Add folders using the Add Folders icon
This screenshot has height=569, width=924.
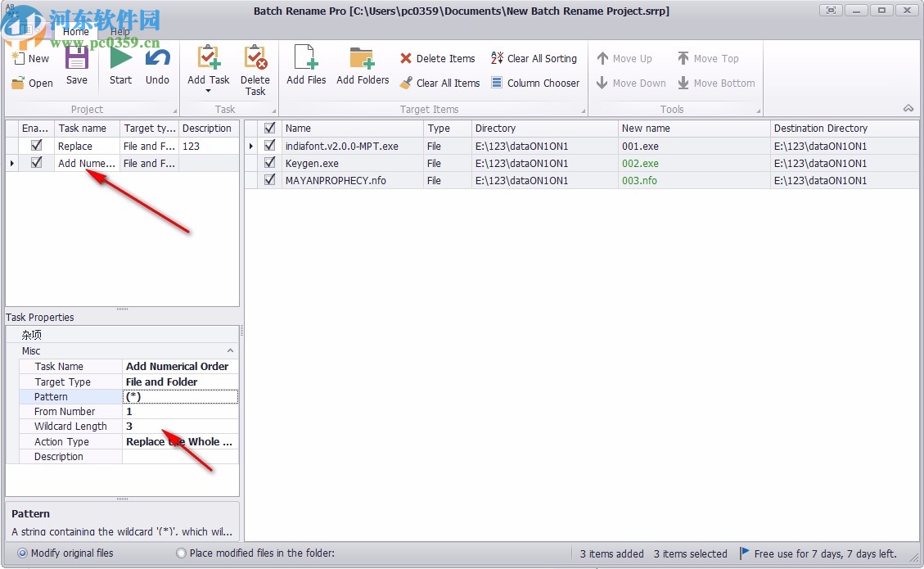pos(362,58)
